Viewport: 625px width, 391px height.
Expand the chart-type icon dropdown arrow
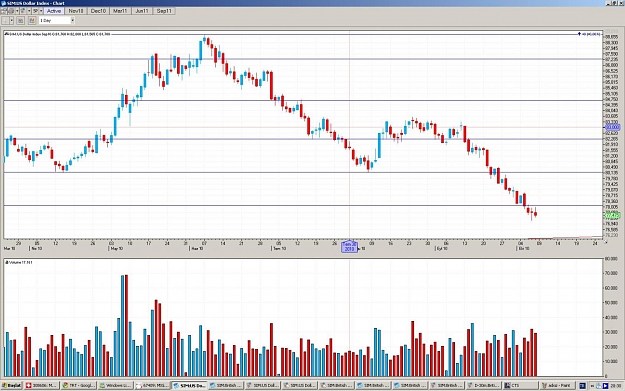tap(29, 11)
